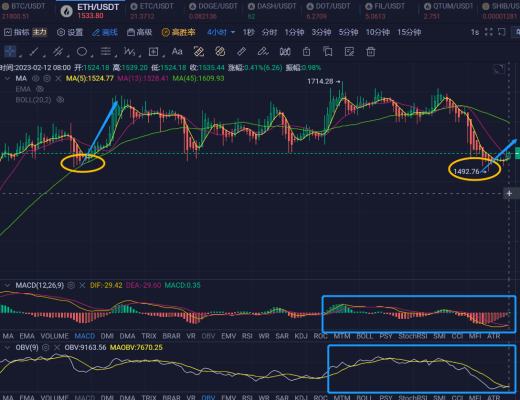520x400 pixels.
Task: Open the 设置 settings button
Action: [x=70, y=32]
